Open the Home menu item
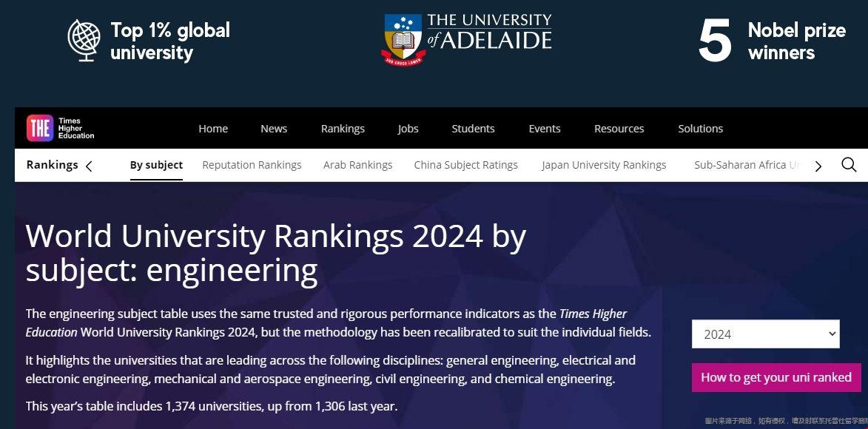Viewport: 868px width, 429px height. [x=213, y=129]
